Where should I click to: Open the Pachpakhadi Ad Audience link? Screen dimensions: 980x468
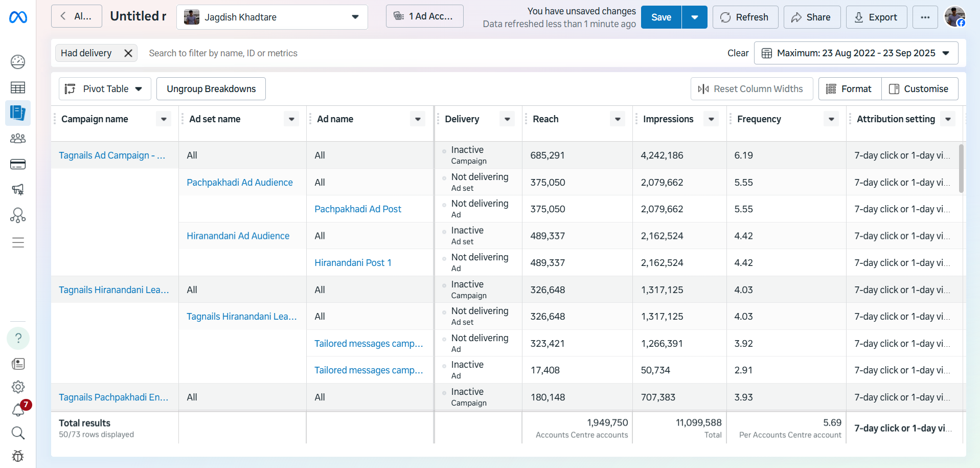(x=239, y=183)
